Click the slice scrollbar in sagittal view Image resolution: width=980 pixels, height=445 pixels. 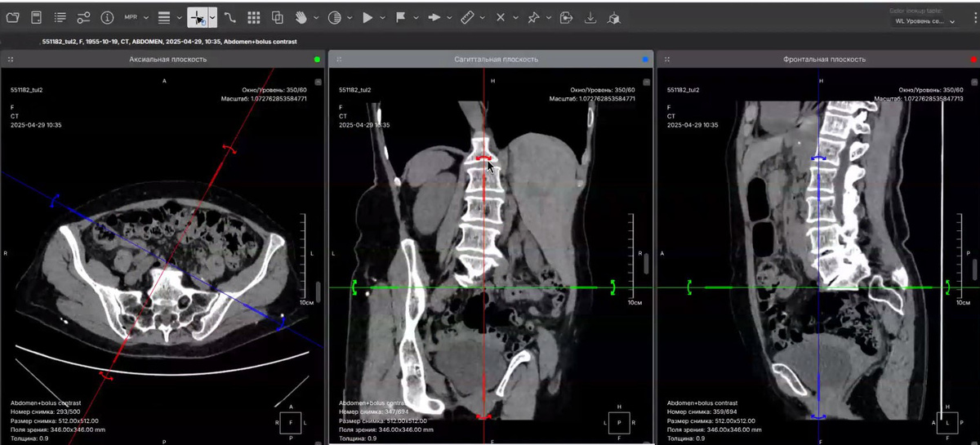[x=646, y=264]
